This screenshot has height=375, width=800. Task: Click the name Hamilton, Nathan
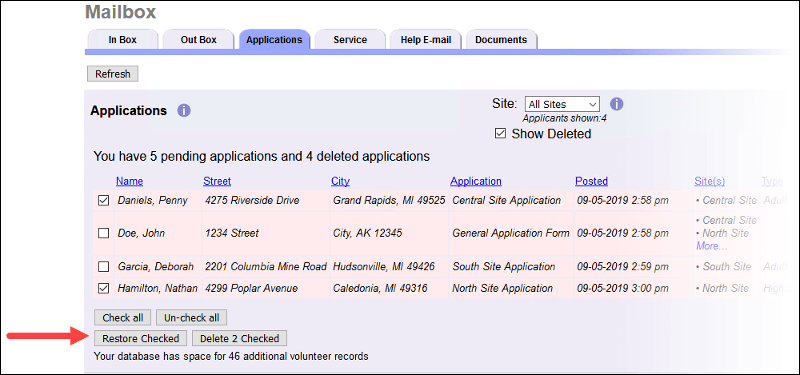point(158,288)
